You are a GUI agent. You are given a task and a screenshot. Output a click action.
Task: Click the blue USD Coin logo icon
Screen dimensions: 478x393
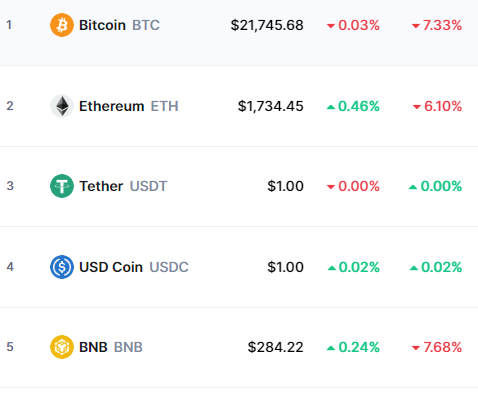[x=62, y=267]
